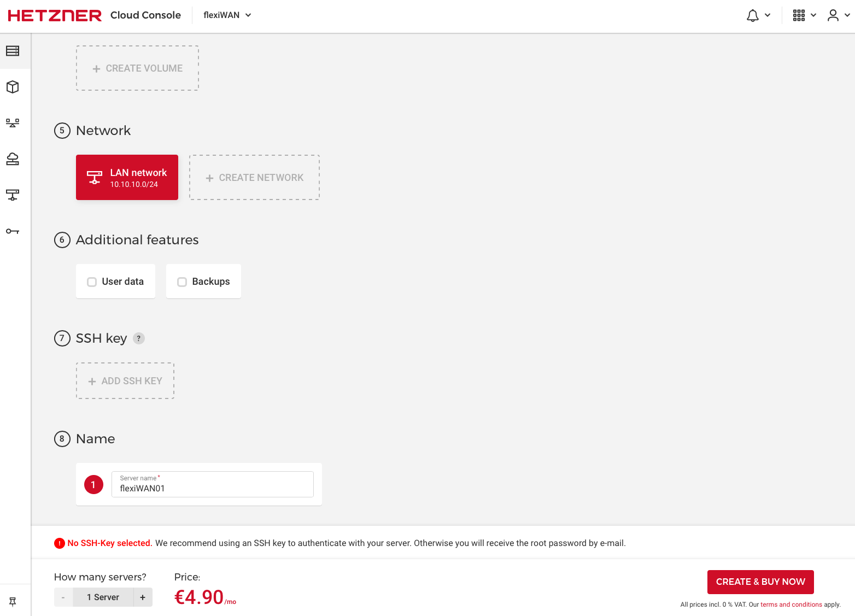Image resolution: width=855 pixels, height=616 pixels.
Task: Open the terms and conditions link
Action: 790,605
